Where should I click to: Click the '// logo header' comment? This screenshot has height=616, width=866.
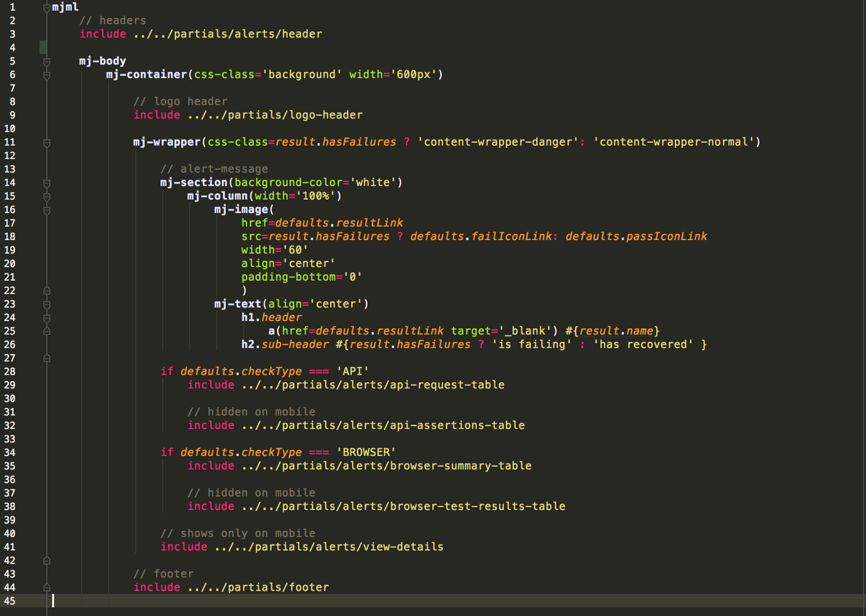pyautogui.click(x=180, y=102)
